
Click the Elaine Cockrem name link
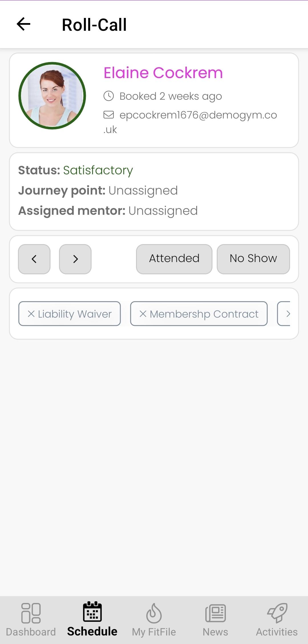click(x=163, y=73)
